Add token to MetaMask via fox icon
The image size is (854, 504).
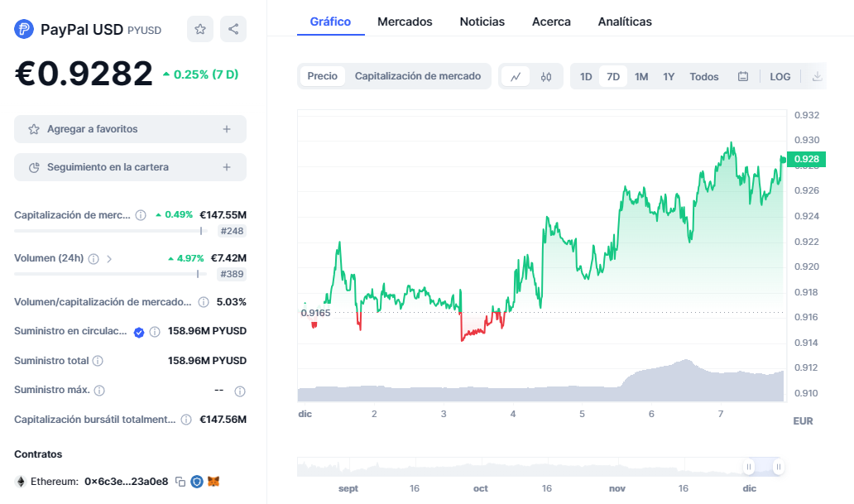[x=213, y=482]
